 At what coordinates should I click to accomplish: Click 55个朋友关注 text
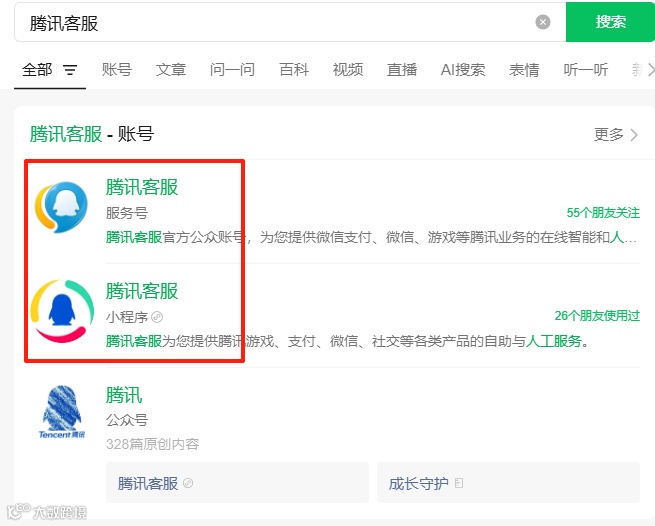[x=603, y=213]
